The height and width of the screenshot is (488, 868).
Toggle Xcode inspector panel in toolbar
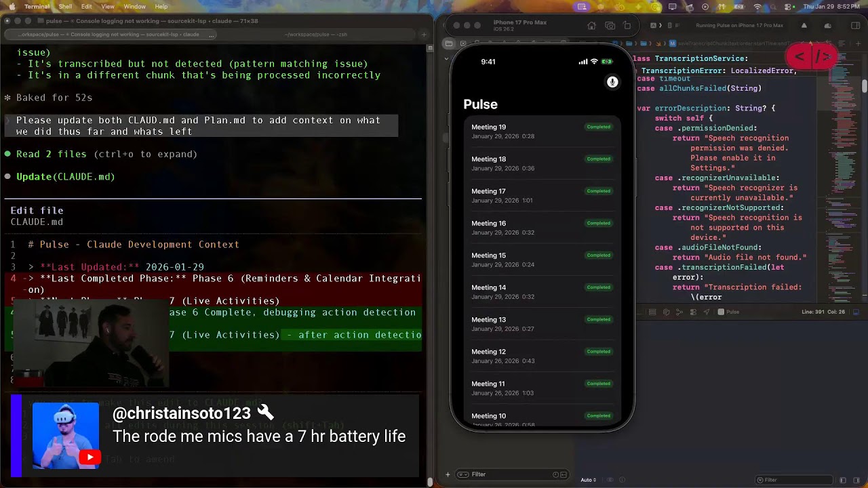point(856,26)
